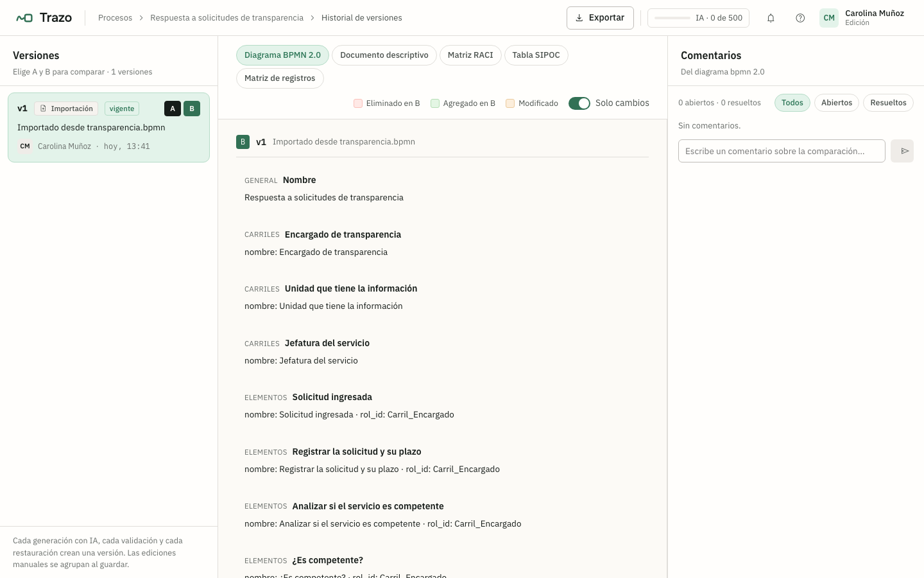Filter comments by Todos
Viewport: 924px width, 578px height.
click(x=792, y=103)
